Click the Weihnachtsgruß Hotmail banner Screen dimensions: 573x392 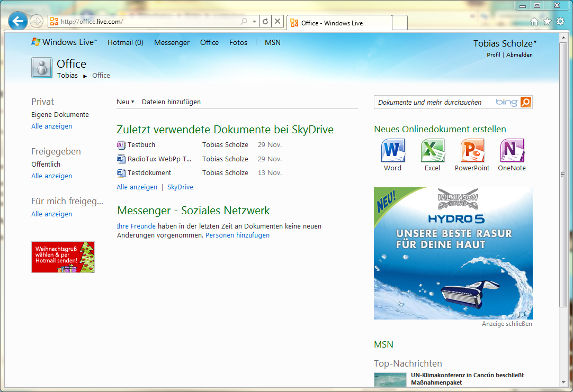(63, 257)
